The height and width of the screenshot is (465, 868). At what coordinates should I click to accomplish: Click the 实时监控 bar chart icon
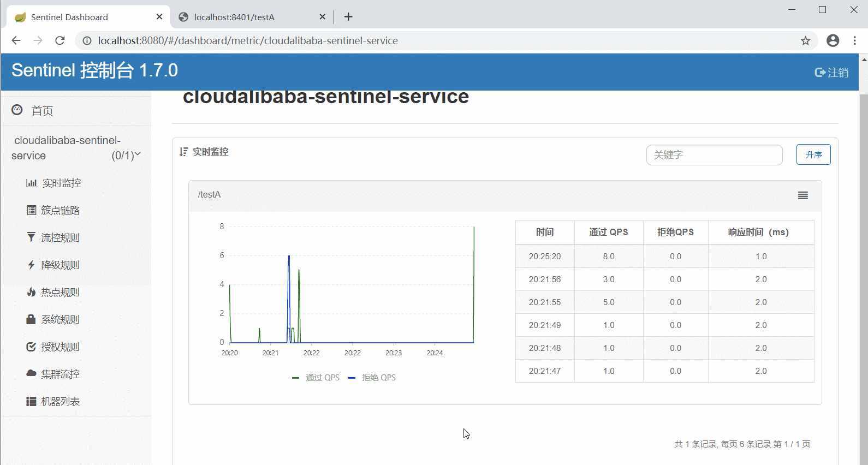(32, 183)
